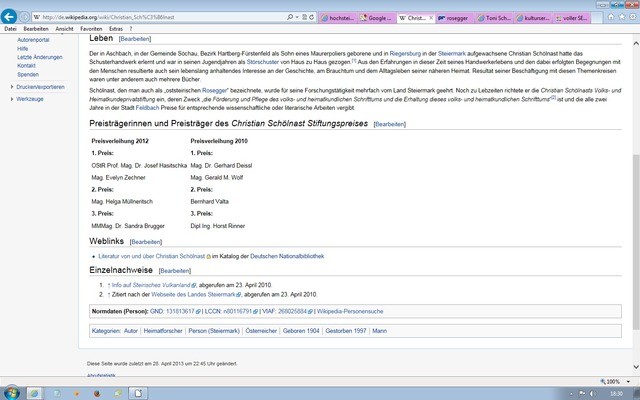Switch to the kulturser... tab
640x400 pixels.
(x=534, y=18)
